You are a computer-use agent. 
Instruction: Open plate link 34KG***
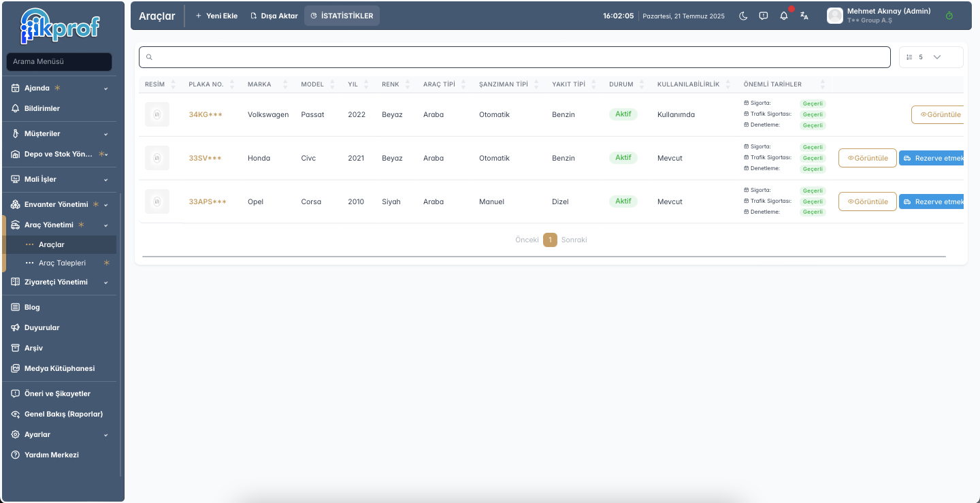(206, 114)
